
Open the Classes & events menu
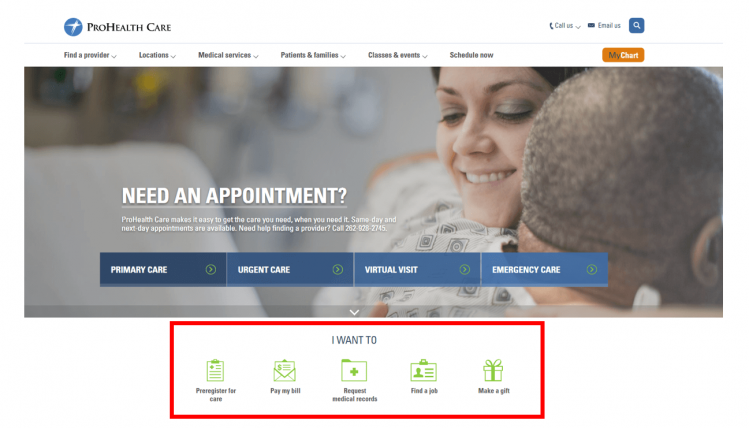397,55
